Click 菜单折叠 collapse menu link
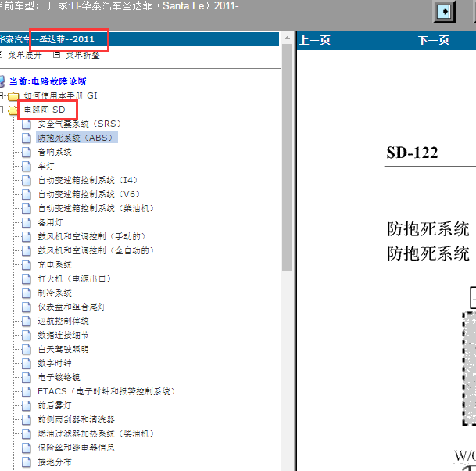Viewport: 476px width, 471px height. [83, 55]
